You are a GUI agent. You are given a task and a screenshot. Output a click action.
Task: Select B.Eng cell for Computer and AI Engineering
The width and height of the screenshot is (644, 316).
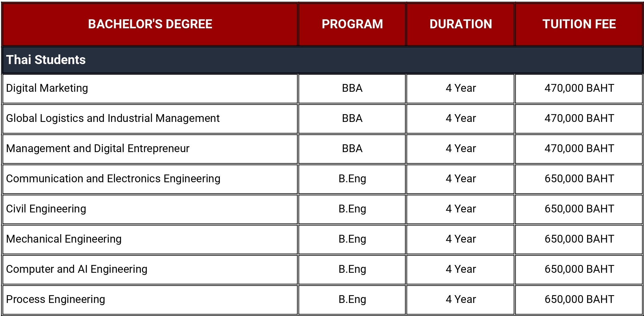pos(352,270)
